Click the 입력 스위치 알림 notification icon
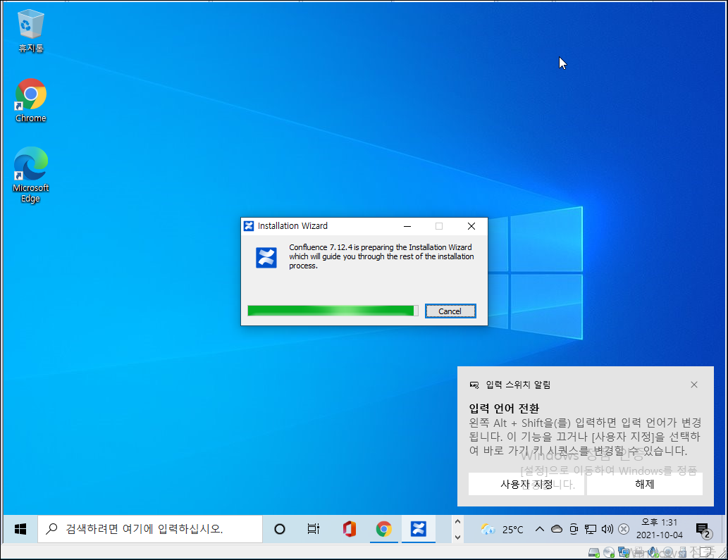This screenshot has width=728, height=560. (474, 385)
